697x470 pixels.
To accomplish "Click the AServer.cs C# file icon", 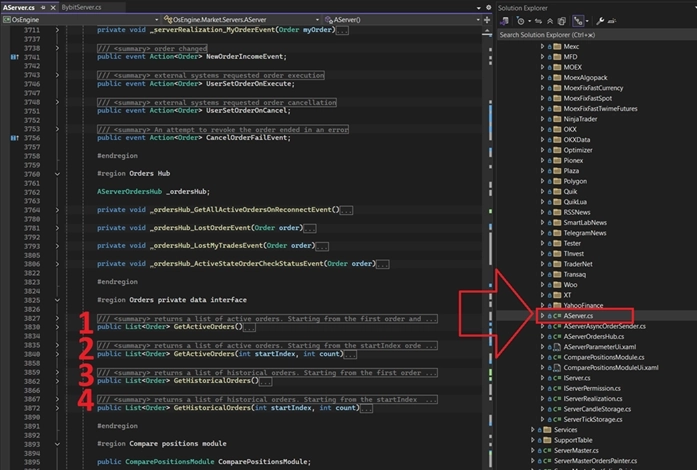I will (x=555, y=315).
